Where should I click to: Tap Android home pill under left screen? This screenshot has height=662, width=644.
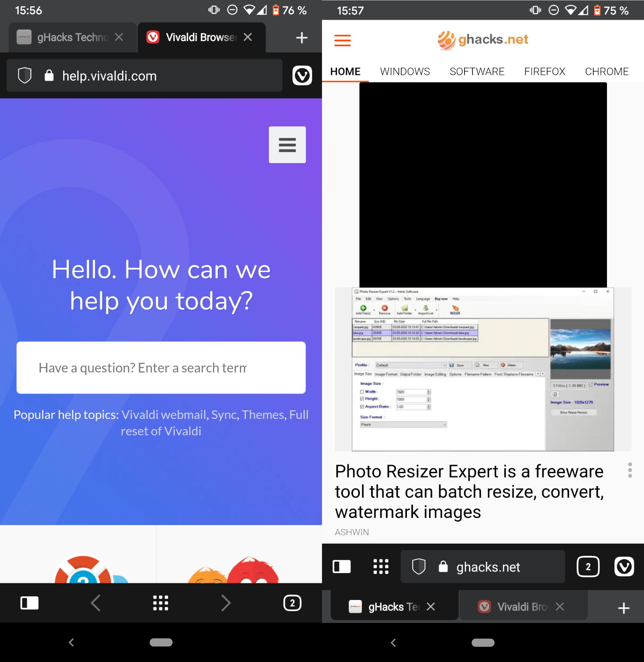pos(161,642)
